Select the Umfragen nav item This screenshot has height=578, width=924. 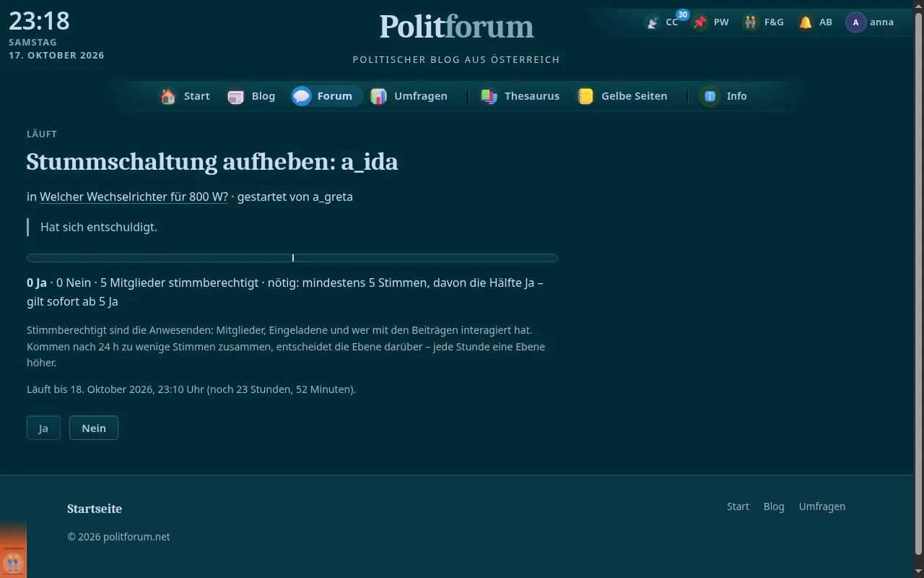tap(409, 96)
